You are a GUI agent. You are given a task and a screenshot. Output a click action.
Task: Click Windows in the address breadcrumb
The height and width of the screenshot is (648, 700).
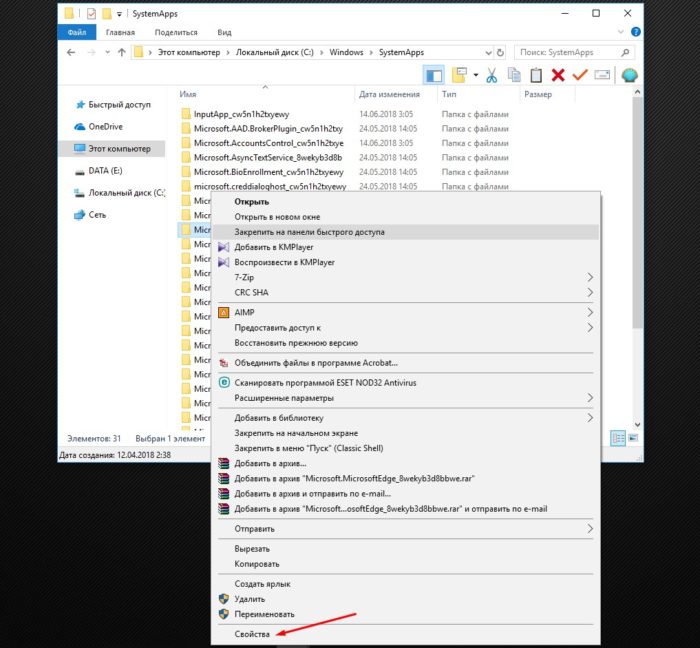point(346,52)
